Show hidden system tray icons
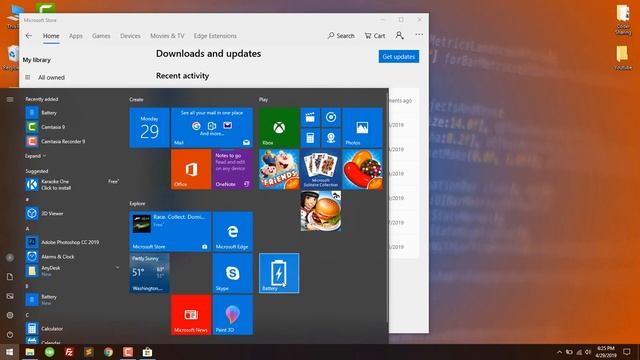This screenshot has width=640, height=360. click(559, 352)
